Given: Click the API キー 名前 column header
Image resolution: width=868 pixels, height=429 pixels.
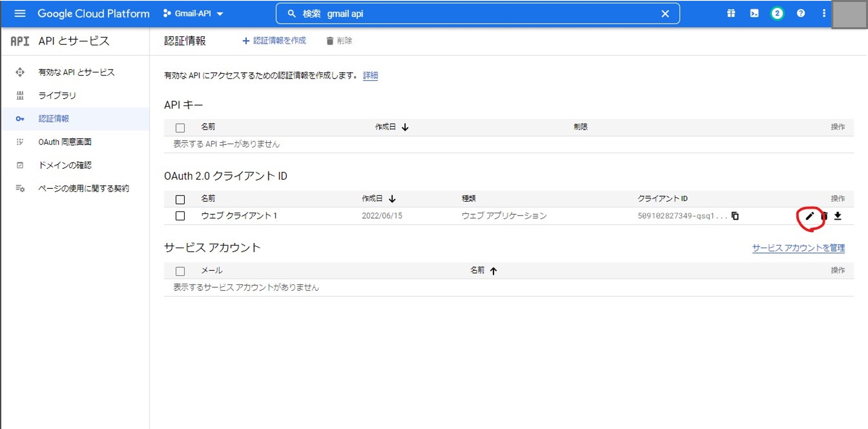Looking at the screenshot, I should [x=208, y=127].
